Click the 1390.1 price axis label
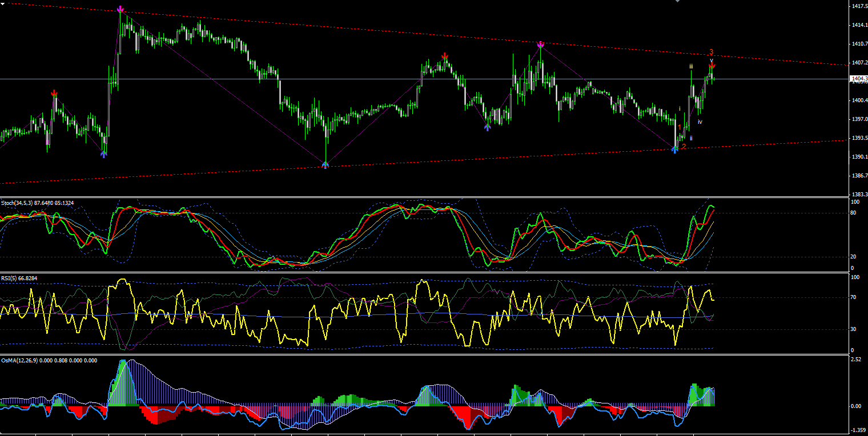The image size is (868, 436). click(x=859, y=157)
